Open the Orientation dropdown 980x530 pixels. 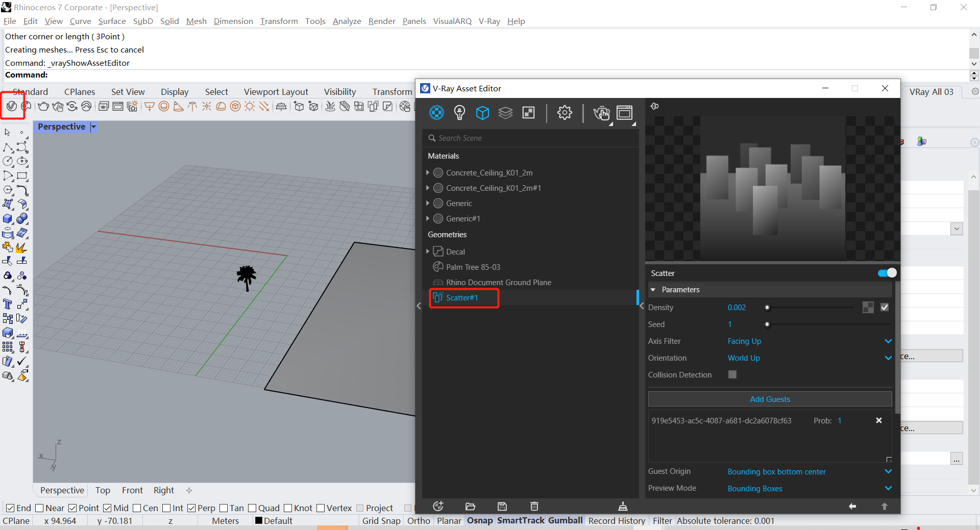[810, 358]
